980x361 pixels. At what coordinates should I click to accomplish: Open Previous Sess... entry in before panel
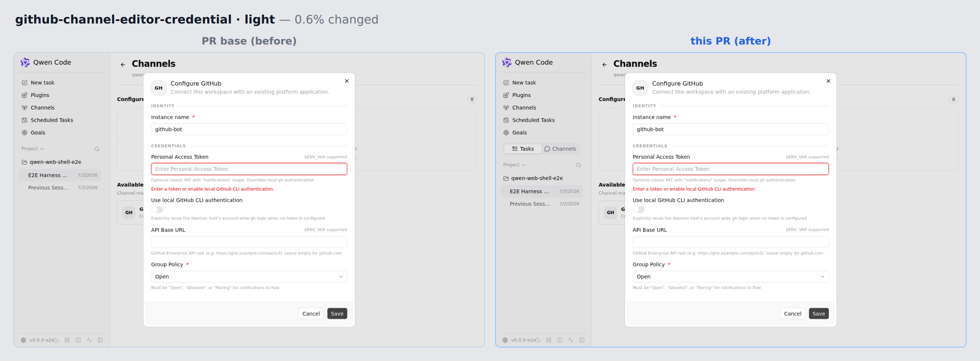coord(60,188)
